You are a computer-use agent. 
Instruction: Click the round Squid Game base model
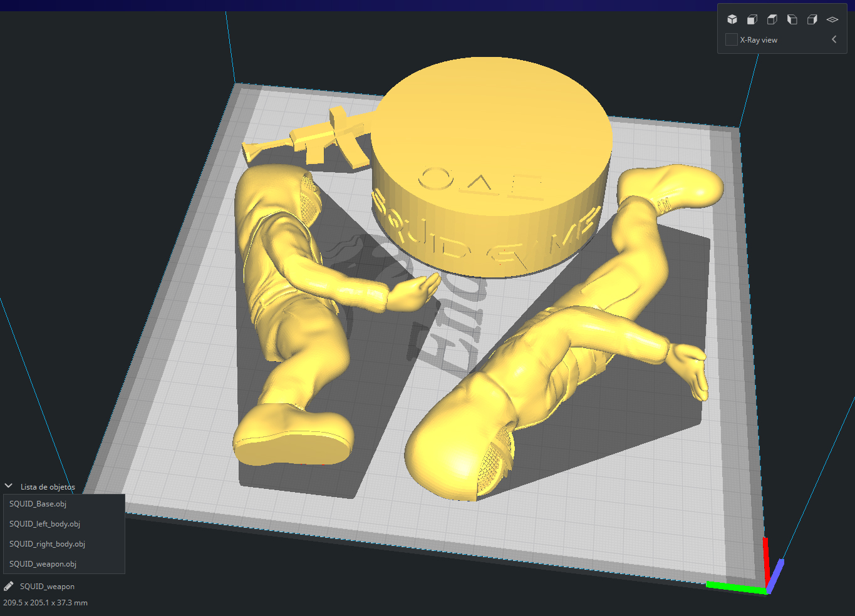tap(492, 166)
